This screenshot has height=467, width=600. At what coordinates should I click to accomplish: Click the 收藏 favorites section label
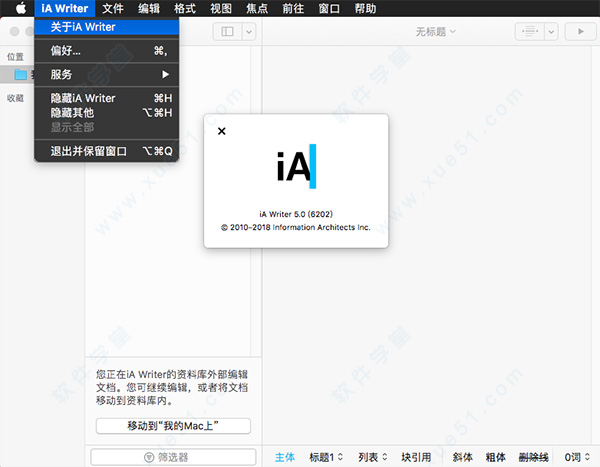pyautogui.click(x=15, y=98)
